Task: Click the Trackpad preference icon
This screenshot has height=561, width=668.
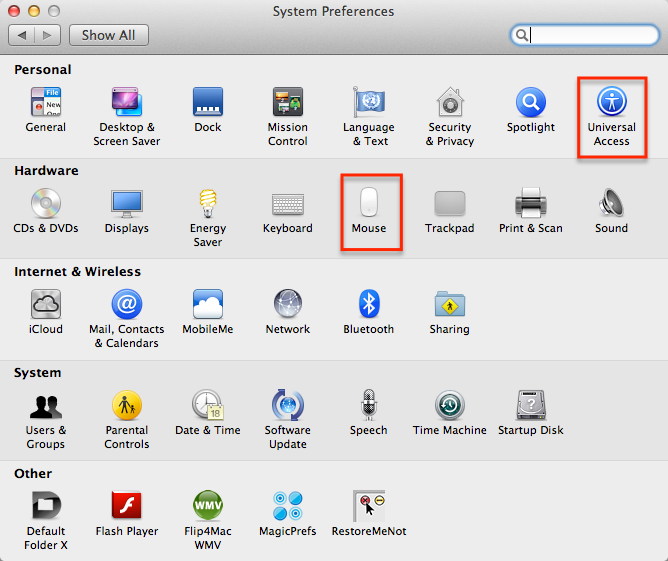Action: [450, 204]
